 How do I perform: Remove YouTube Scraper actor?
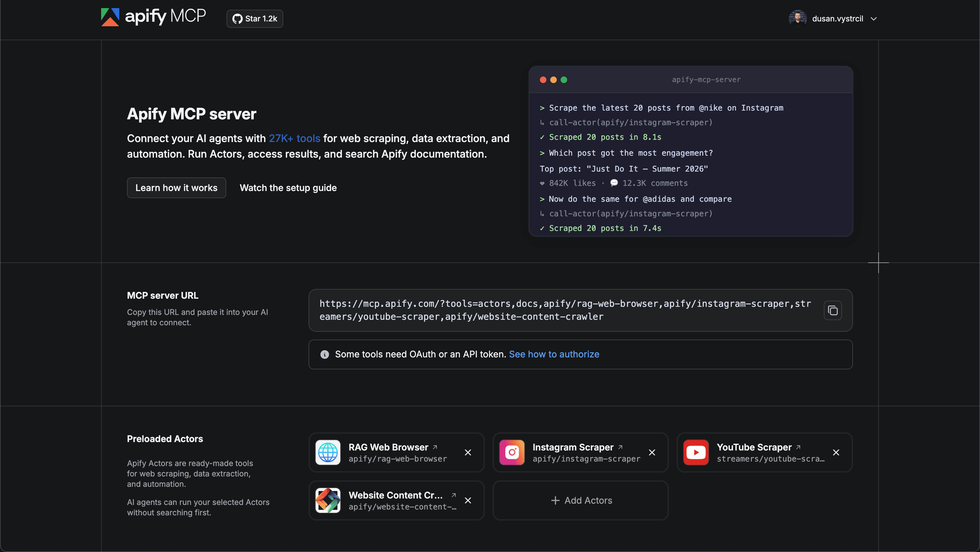click(x=836, y=452)
